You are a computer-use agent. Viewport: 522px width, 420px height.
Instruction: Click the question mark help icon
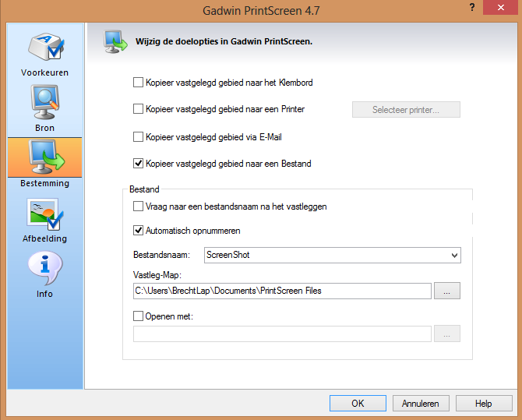tap(471, 7)
